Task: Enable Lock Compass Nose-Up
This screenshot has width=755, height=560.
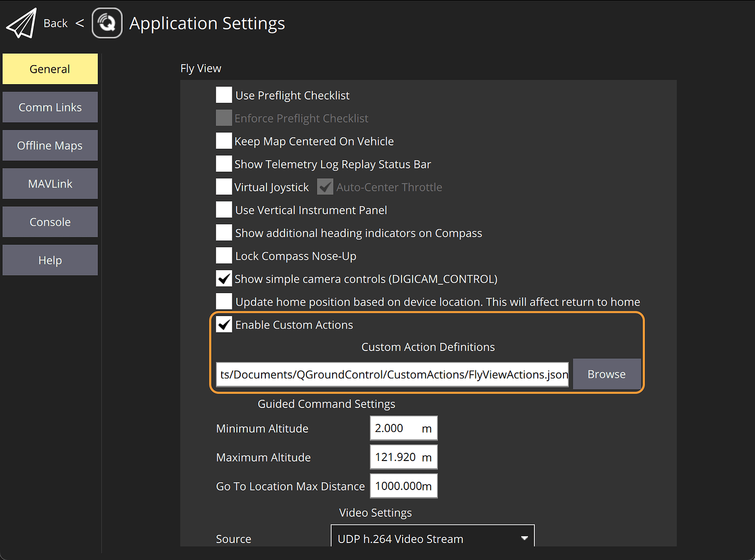Action: [x=223, y=255]
